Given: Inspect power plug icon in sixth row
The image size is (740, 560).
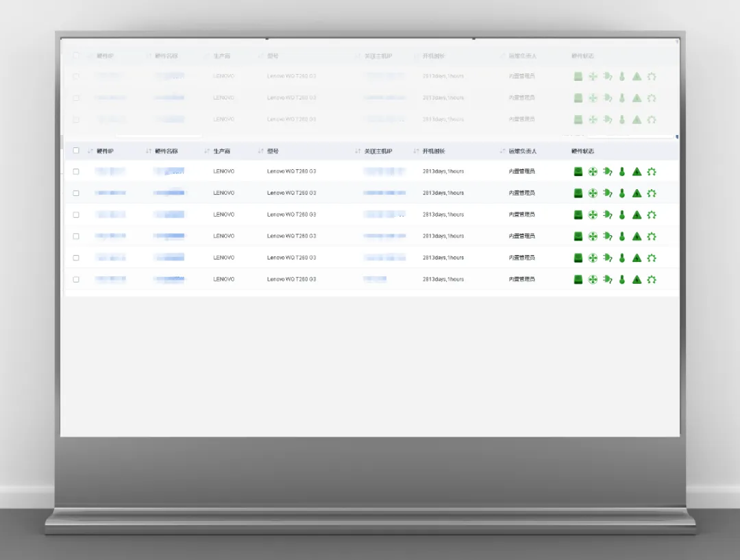Looking at the screenshot, I should click(607, 280).
